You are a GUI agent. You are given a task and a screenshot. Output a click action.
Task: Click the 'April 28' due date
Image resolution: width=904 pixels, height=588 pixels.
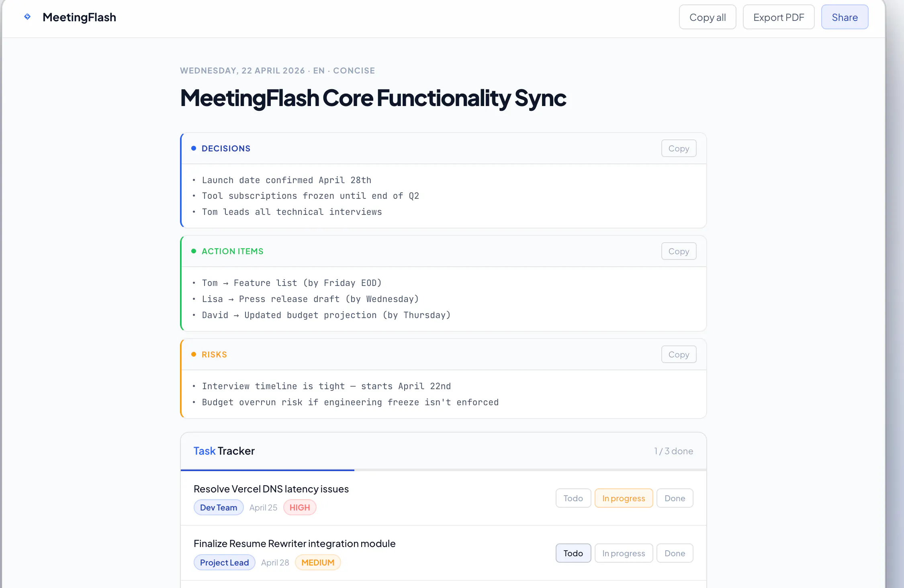[275, 562]
